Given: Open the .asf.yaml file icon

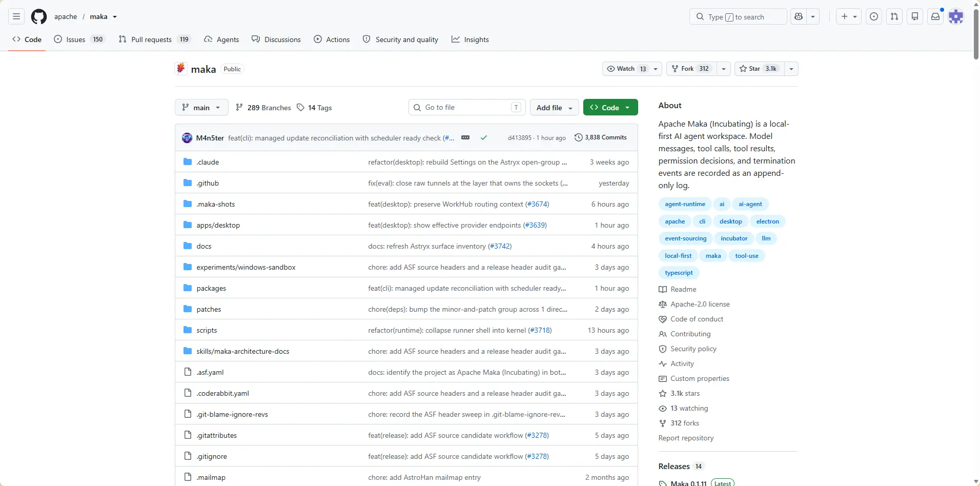Looking at the screenshot, I should pyautogui.click(x=188, y=372).
